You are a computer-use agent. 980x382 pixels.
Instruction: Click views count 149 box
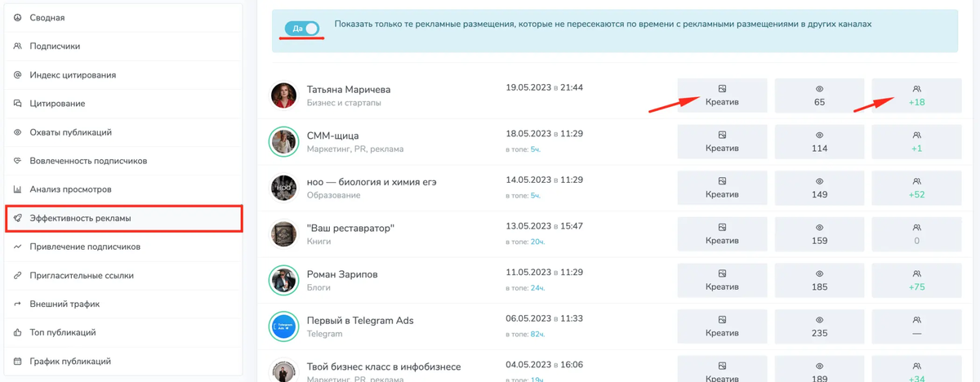pos(819,188)
